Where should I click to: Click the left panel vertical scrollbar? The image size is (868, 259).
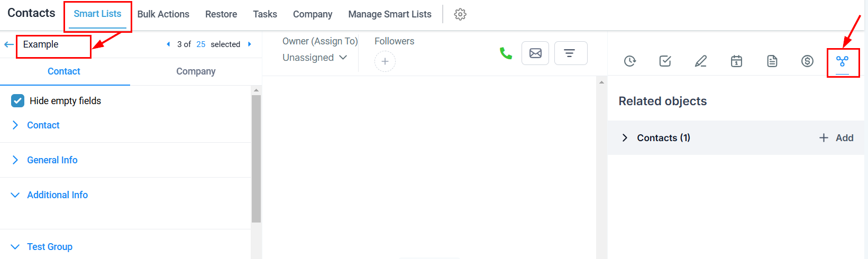(256, 159)
